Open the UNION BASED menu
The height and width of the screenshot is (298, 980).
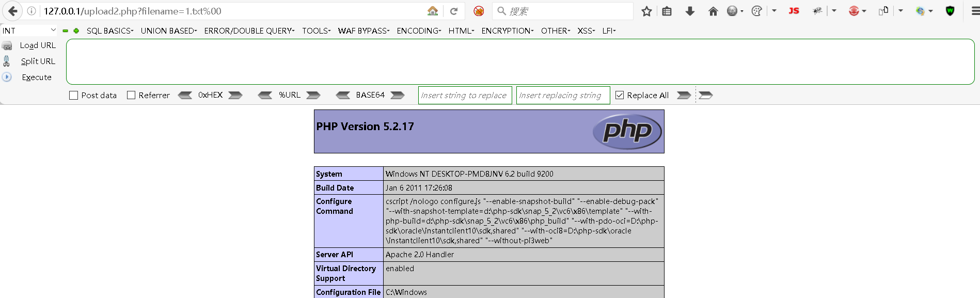(x=169, y=31)
